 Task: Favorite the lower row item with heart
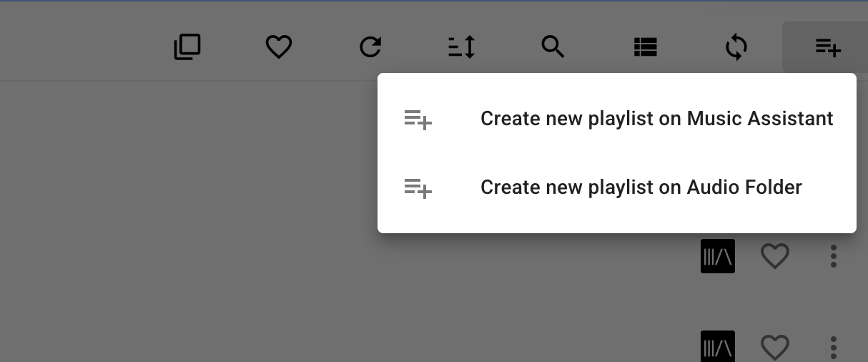pos(774,347)
